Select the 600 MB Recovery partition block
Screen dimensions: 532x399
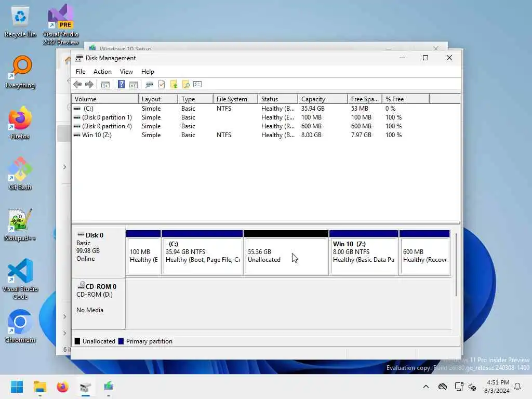[425, 253]
